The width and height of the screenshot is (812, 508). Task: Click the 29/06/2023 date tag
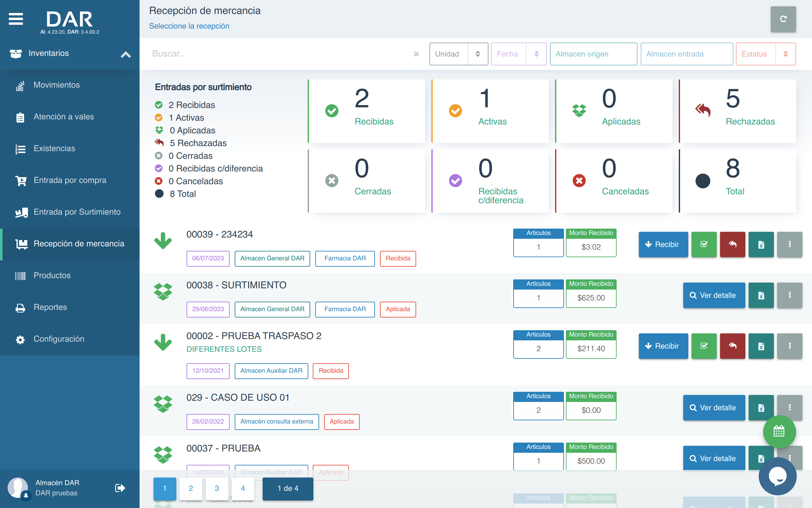coord(208,309)
